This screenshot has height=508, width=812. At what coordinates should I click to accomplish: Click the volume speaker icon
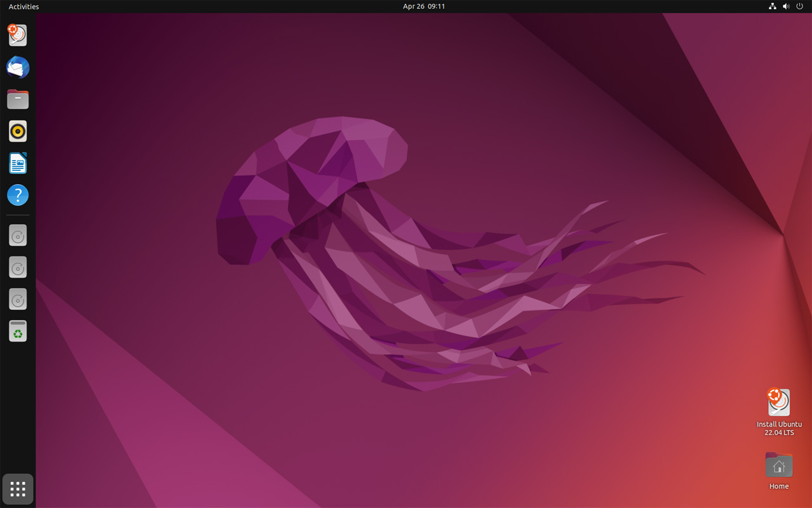pyautogui.click(x=786, y=6)
